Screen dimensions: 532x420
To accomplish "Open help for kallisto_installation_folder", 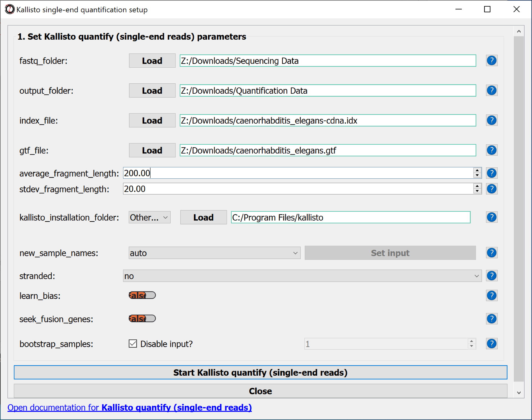I will coord(492,217).
